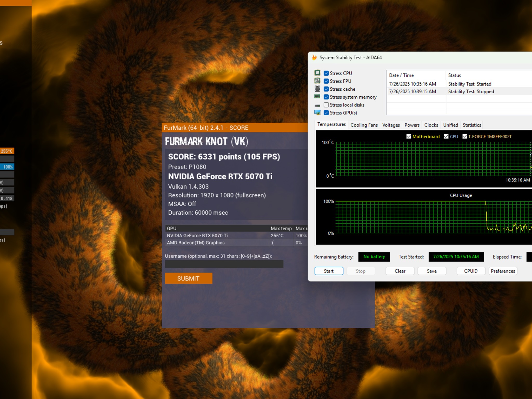Click the RAM module icon beside Stress system memory

pos(317,97)
